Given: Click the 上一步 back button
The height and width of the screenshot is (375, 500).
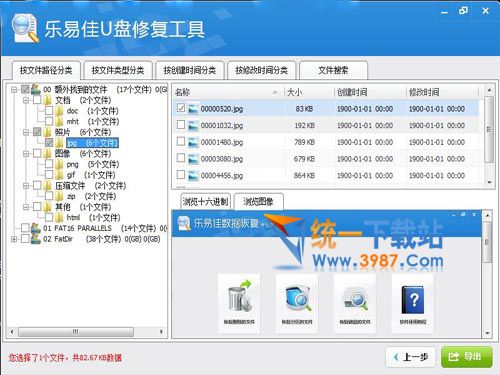Looking at the screenshot, I should pyautogui.click(x=411, y=357).
